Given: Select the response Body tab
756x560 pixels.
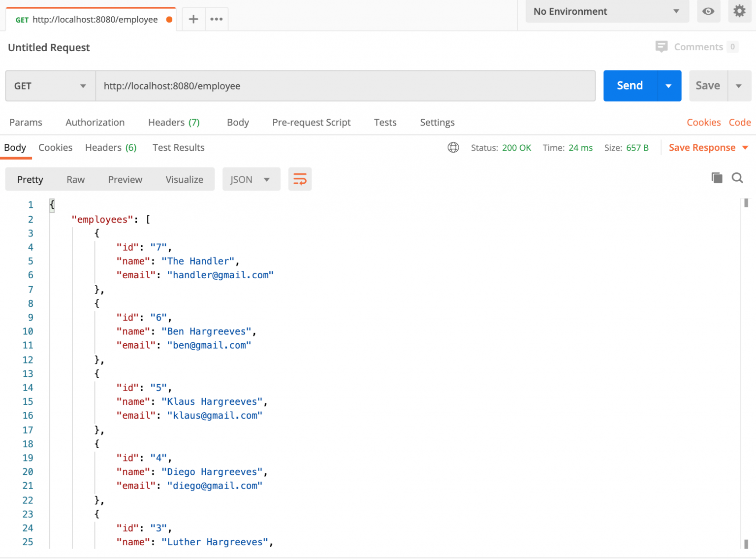Looking at the screenshot, I should [15, 147].
